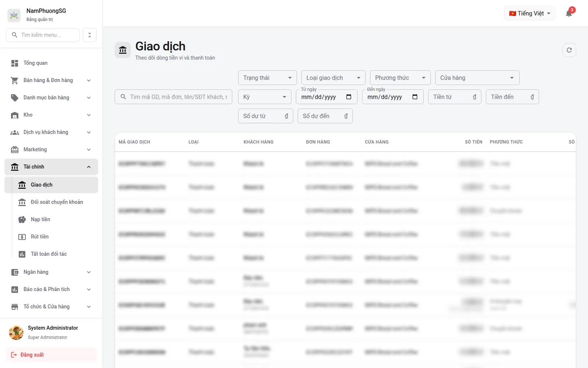Click the Đăng xuất logout button

pyautogui.click(x=51, y=355)
